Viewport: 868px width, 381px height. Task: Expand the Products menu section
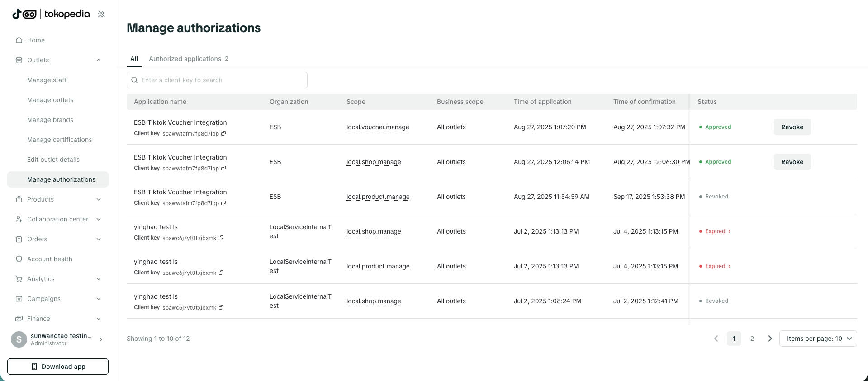[x=99, y=199]
